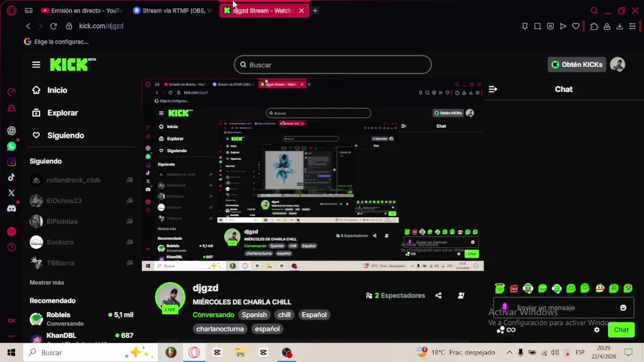This screenshot has height=362, width=644.
Task: Open the ad blocker shield icon
Action: click(550, 26)
